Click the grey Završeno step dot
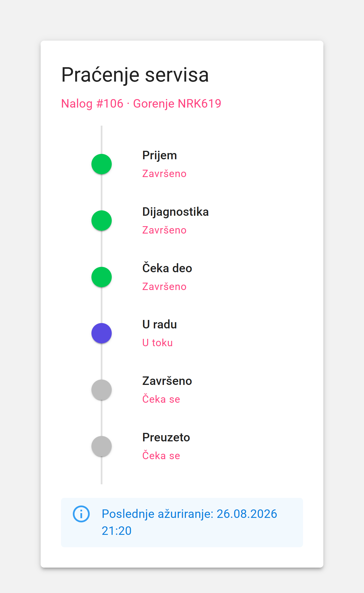This screenshot has height=593, width=364. point(102,390)
